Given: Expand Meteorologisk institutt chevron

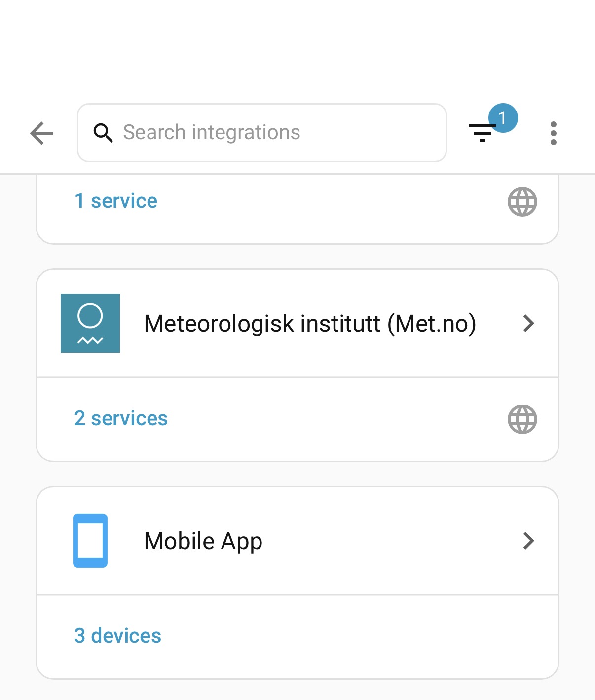Looking at the screenshot, I should pyautogui.click(x=529, y=323).
